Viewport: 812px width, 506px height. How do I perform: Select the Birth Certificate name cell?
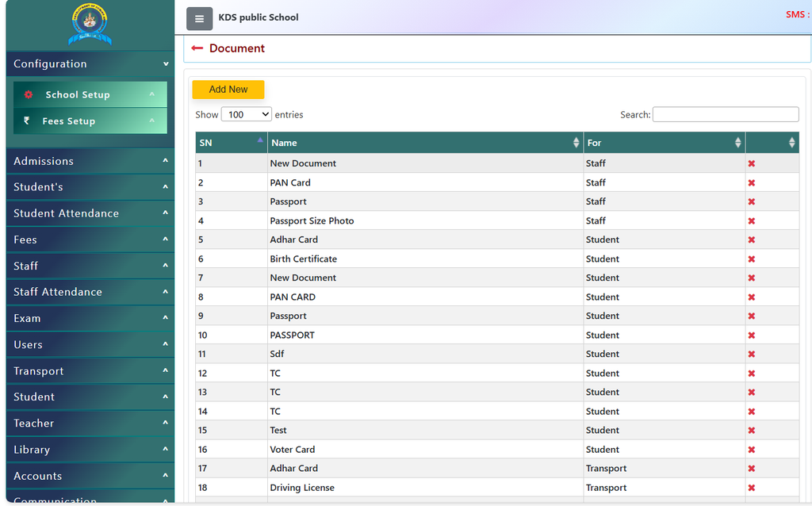click(425, 259)
